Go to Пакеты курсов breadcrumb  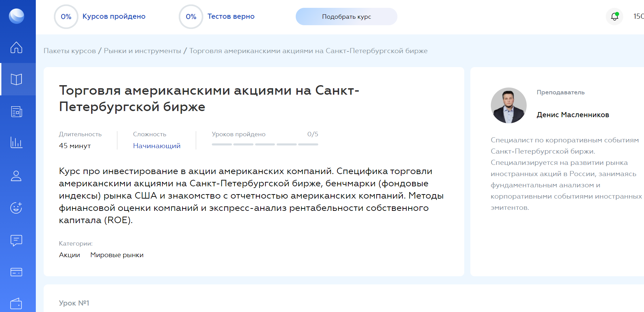(x=70, y=51)
